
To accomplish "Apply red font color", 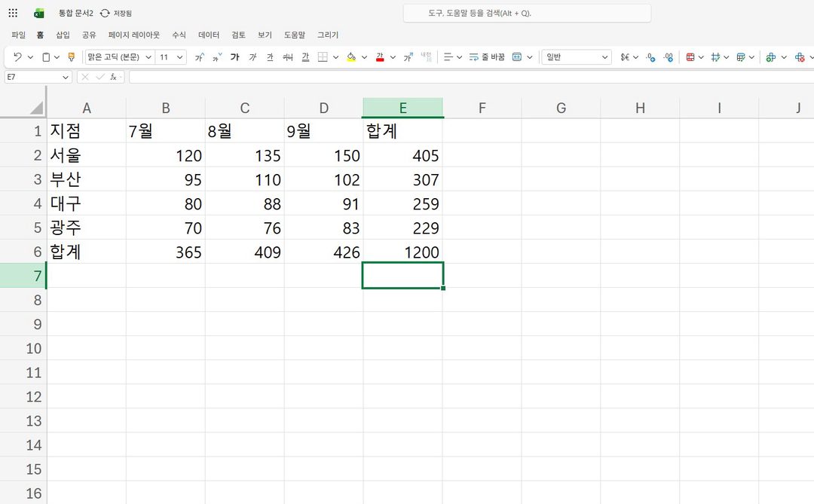I will (x=380, y=57).
